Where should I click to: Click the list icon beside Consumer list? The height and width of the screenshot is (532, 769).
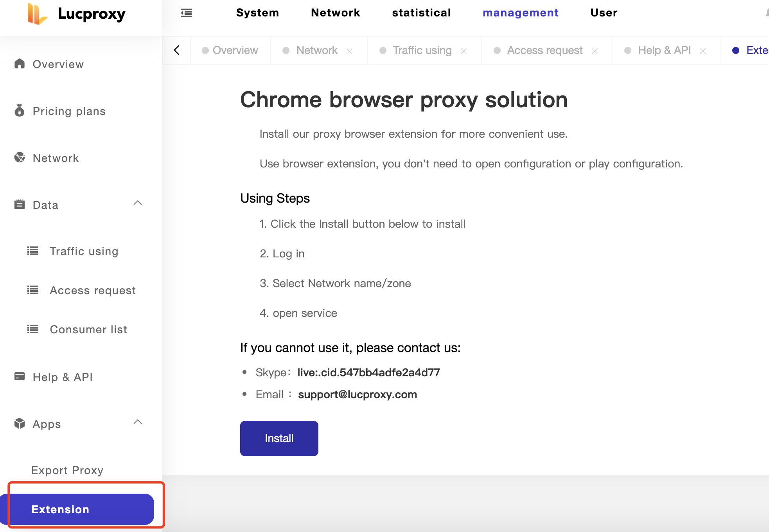[33, 329]
